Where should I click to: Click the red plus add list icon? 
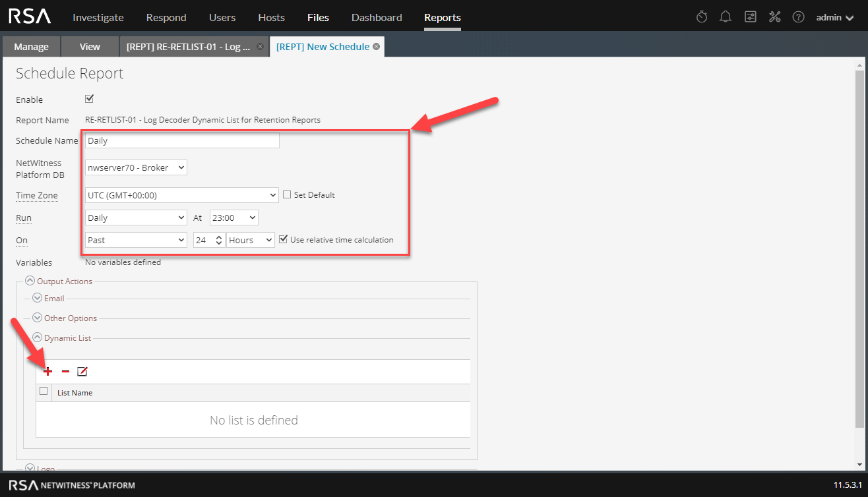(x=47, y=372)
